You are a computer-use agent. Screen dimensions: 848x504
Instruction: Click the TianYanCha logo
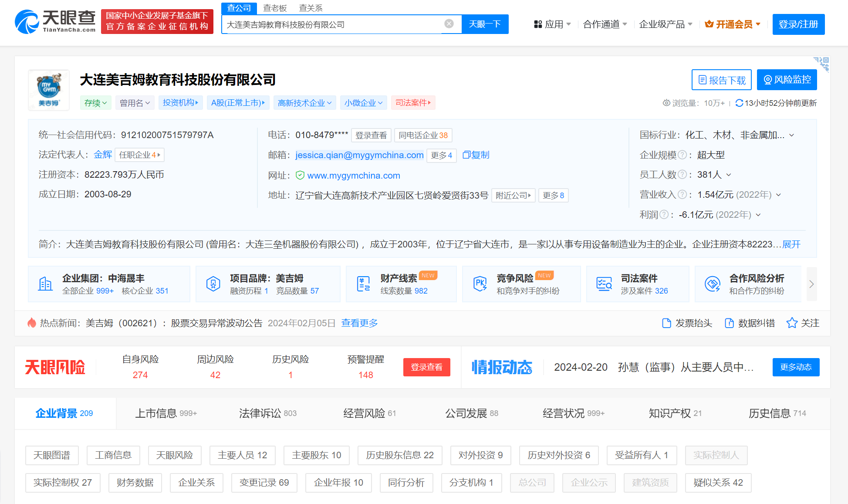pyautogui.click(x=55, y=22)
